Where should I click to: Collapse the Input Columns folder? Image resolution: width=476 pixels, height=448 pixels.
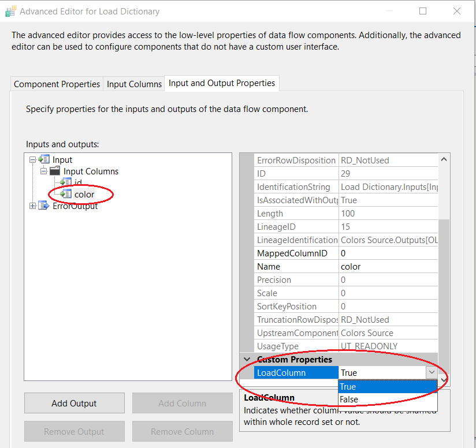point(43,171)
